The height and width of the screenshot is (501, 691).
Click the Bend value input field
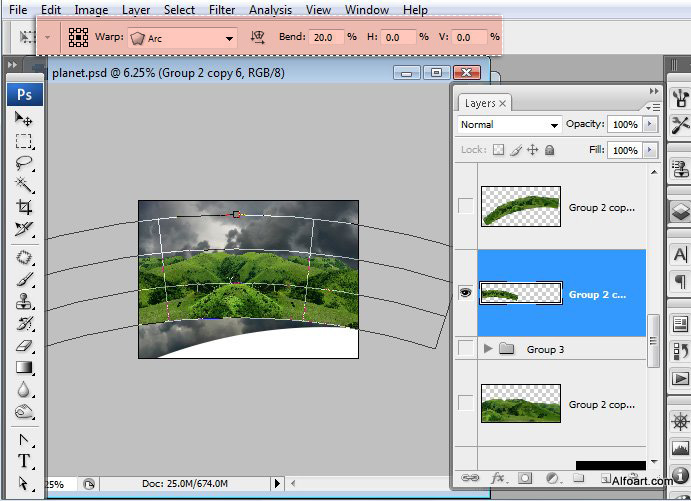point(324,37)
